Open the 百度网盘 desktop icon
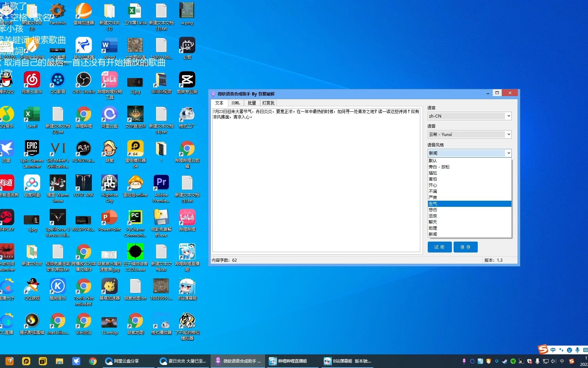This screenshot has height=368, width=588. pyautogui.click(x=32, y=186)
